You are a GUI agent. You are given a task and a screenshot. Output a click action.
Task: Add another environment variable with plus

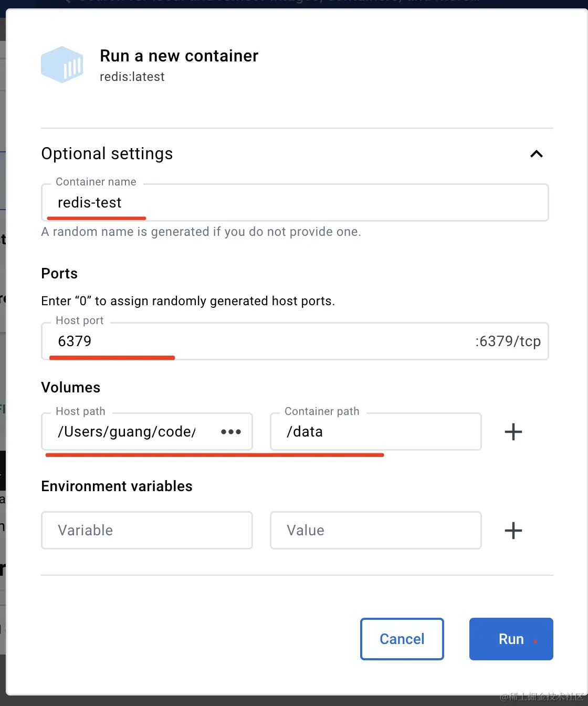click(513, 531)
